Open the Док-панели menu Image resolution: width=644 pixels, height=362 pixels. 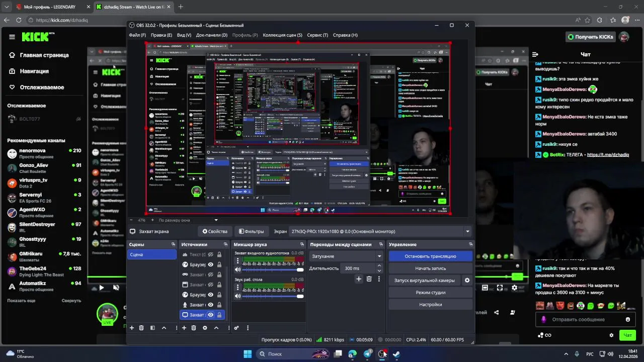212,35
